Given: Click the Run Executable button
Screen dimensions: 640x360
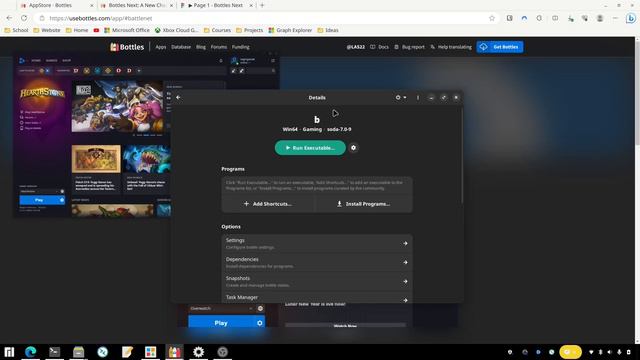Looking at the screenshot, I should (x=310, y=148).
